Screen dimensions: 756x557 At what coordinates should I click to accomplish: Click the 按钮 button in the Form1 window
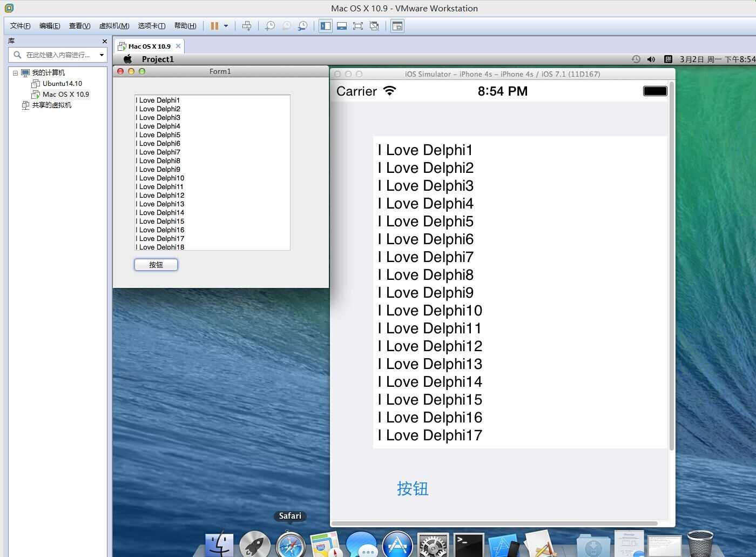(156, 265)
